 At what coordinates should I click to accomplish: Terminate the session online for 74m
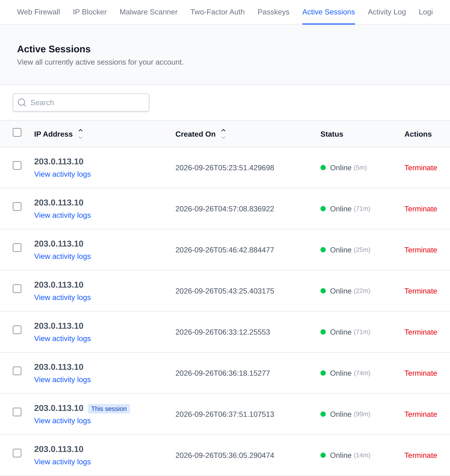(421, 373)
